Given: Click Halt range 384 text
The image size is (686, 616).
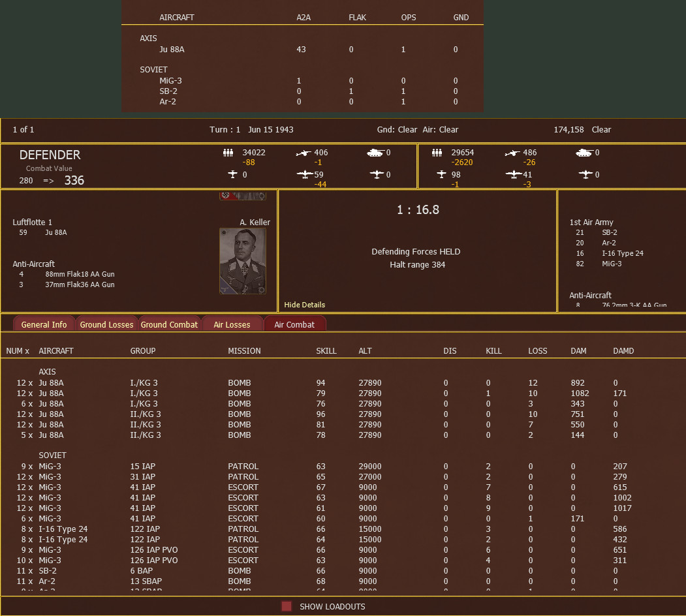Looking at the screenshot, I should coord(417,265).
